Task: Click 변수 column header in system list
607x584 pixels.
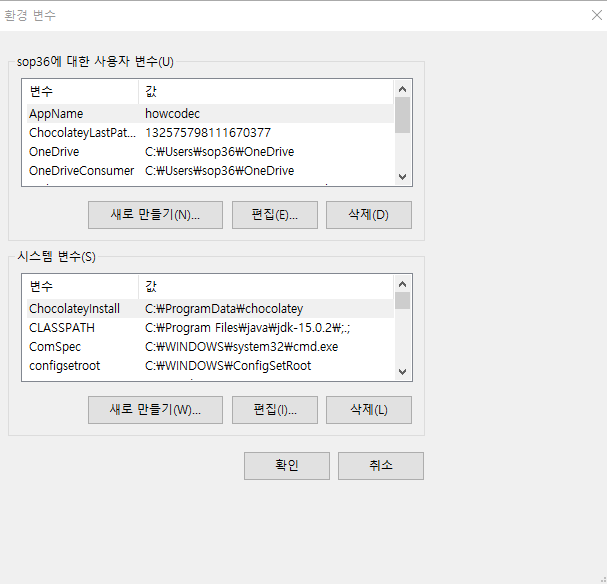Action: pyautogui.click(x=82, y=287)
